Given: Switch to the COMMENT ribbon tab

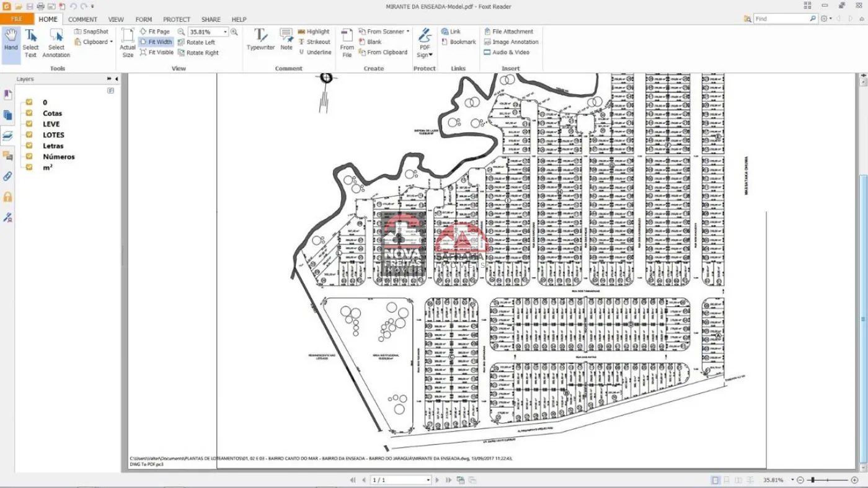Looking at the screenshot, I should point(82,19).
